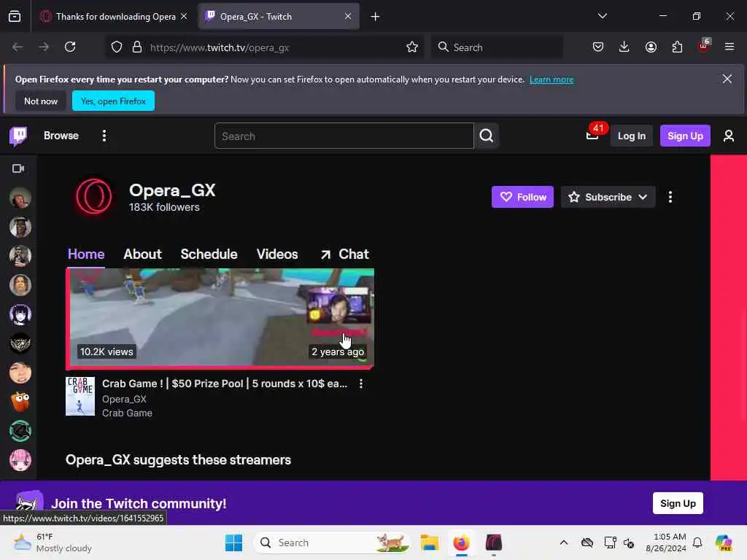Show hidden system tray icons
Viewport: 747px width, 560px height.
click(564, 542)
